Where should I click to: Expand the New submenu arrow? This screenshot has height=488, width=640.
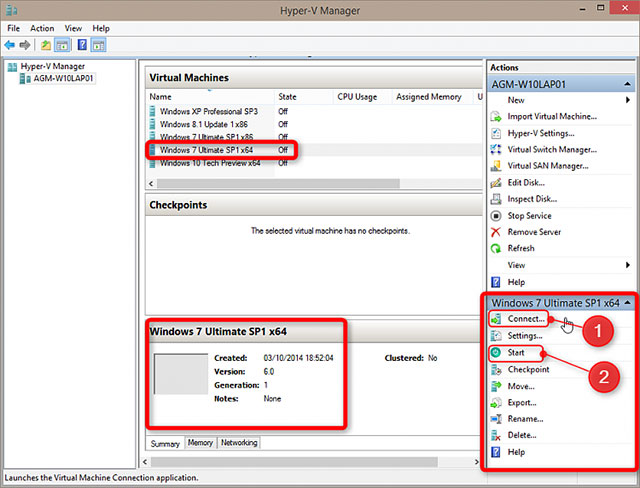628,100
